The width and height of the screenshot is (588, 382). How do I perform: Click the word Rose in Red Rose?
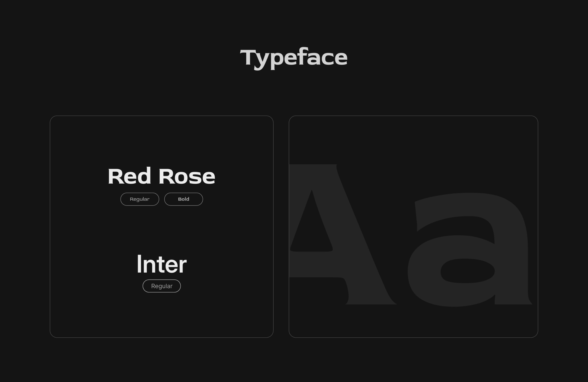(x=187, y=176)
